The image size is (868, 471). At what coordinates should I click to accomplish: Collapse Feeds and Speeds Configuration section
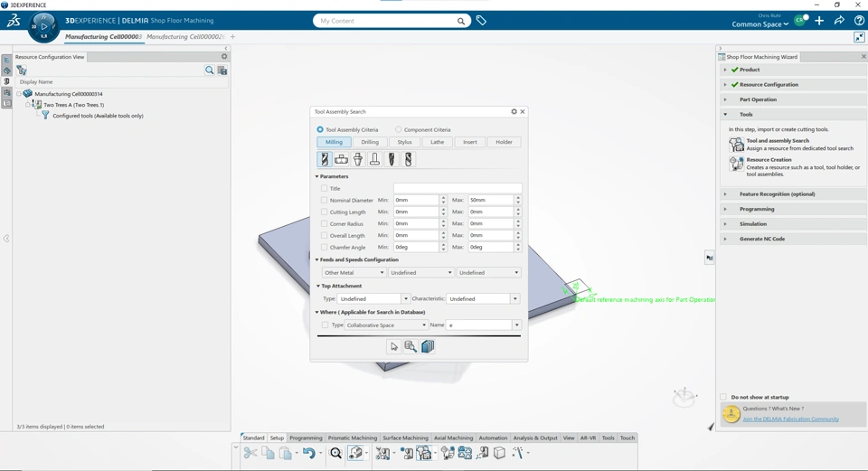coord(317,259)
